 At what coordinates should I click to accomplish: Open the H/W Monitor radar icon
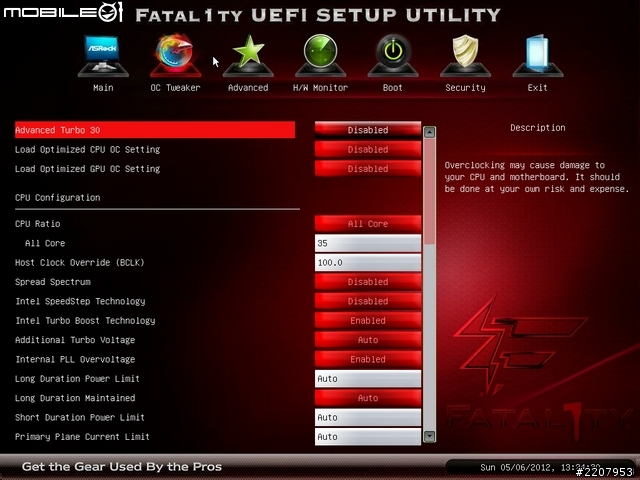click(320, 56)
